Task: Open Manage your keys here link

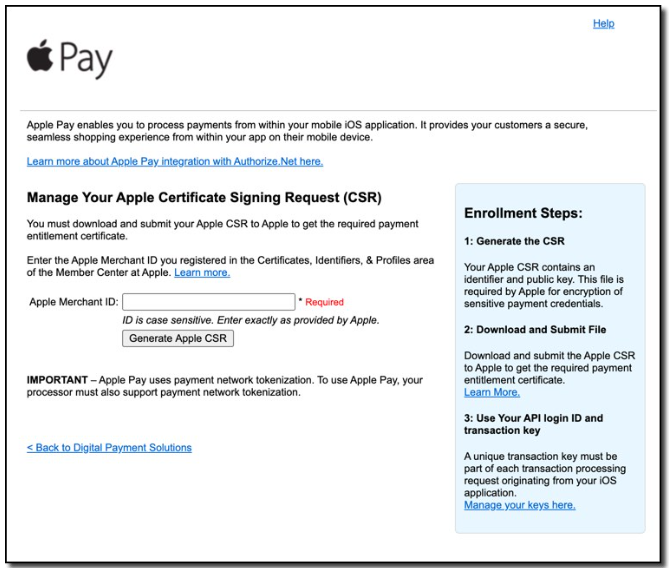Action: point(520,505)
